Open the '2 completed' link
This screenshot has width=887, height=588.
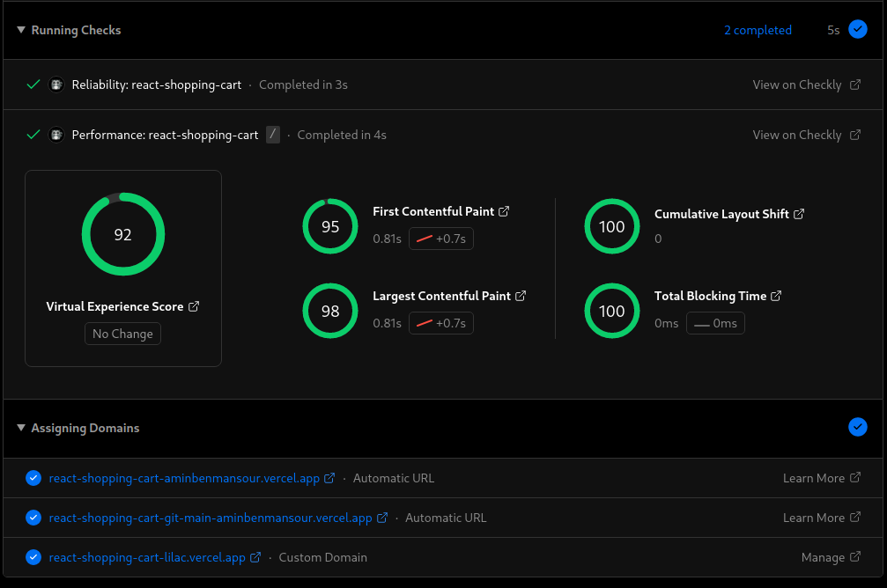pyautogui.click(x=758, y=30)
